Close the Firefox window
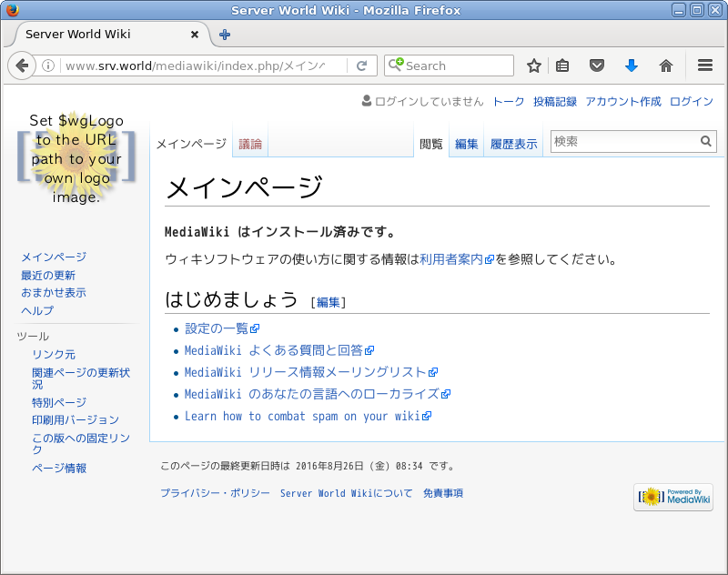Viewport: 728px width, 575px height. pyautogui.click(x=715, y=10)
